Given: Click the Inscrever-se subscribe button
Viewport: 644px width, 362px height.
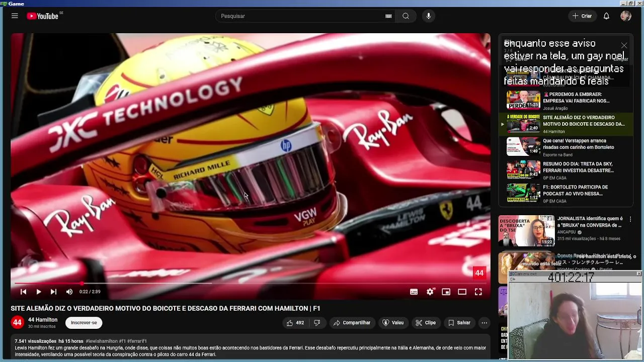Looking at the screenshot, I should coord(84,323).
